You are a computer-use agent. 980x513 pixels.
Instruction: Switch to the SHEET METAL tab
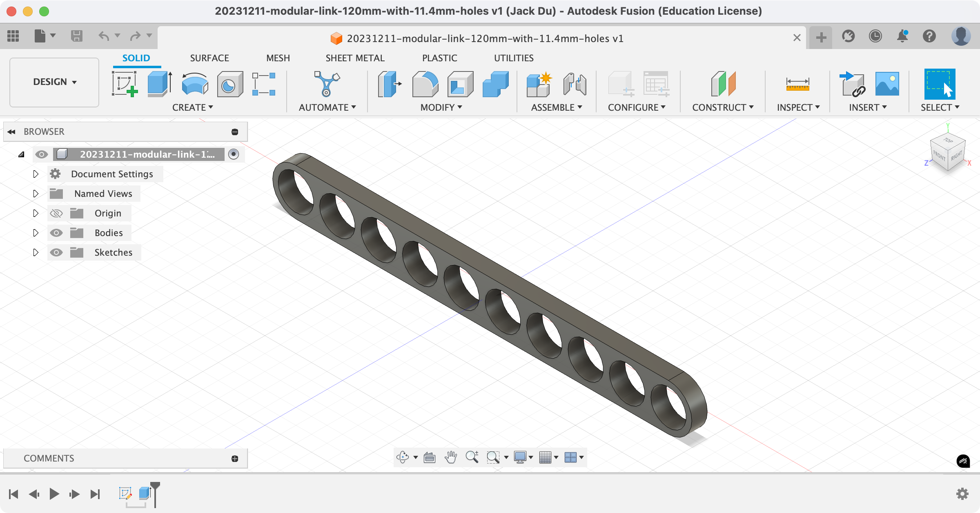pyautogui.click(x=355, y=58)
